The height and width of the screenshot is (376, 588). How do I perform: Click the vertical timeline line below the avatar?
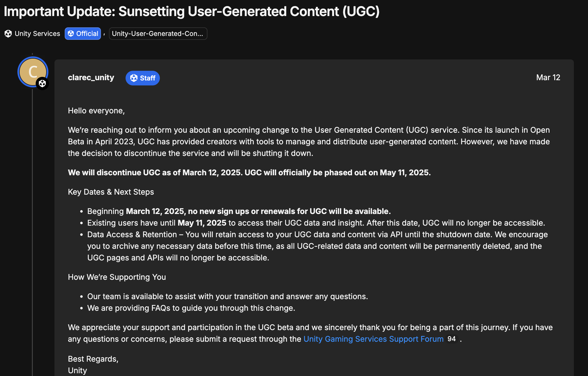coord(32,221)
